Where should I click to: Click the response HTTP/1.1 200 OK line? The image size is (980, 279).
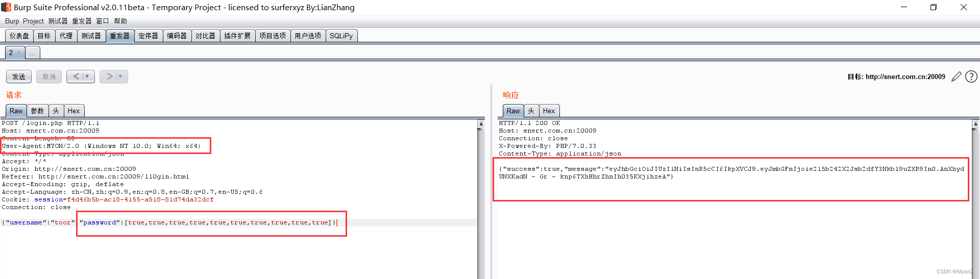pos(529,123)
